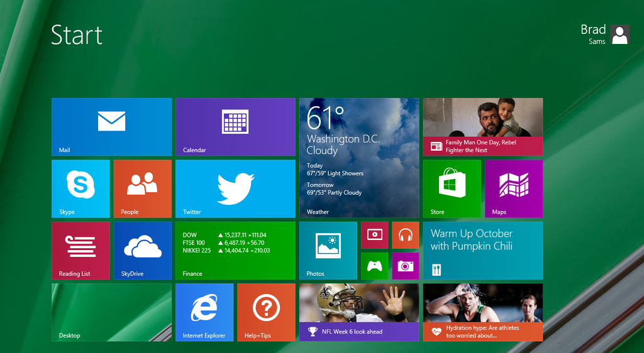This screenshot has height=353, width=644.
Task: Open the NFL Week 6 look ahead tile
Action: pos(359,312)
